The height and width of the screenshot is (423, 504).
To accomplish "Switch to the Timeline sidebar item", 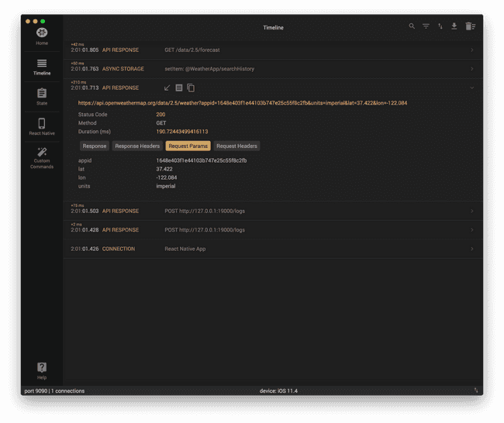I will (42, 67).
